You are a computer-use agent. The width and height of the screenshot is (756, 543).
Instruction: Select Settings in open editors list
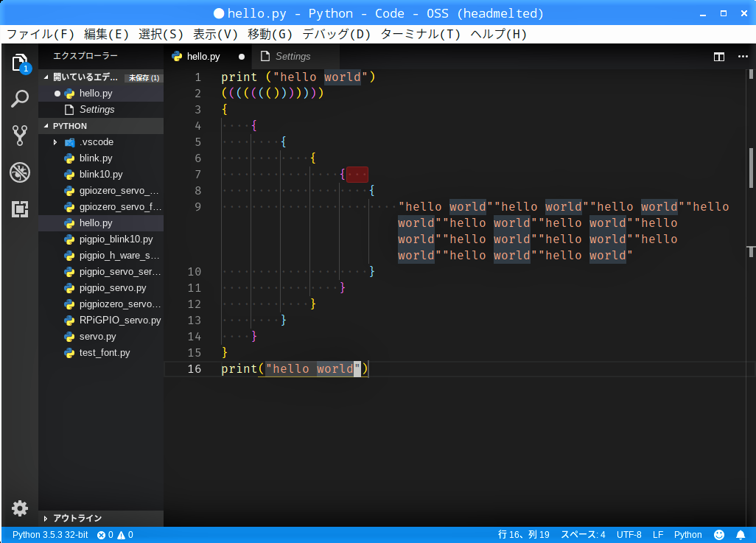(x=101, y=110)
